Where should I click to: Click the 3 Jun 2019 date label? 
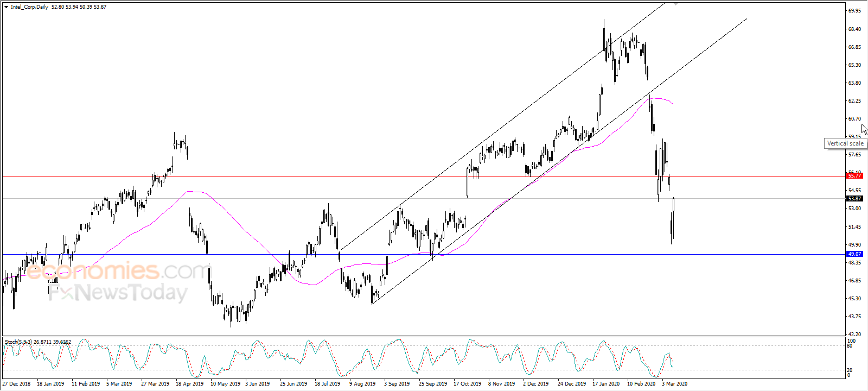pos(258,384)
